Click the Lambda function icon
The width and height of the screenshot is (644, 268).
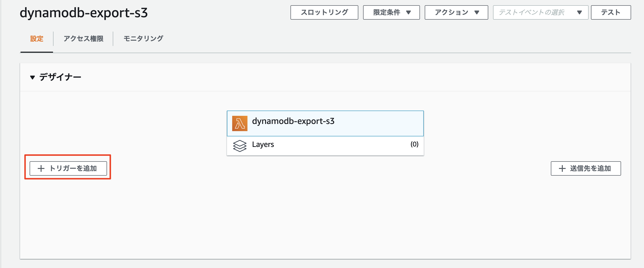pyautogui.click(x=240, y=123)
